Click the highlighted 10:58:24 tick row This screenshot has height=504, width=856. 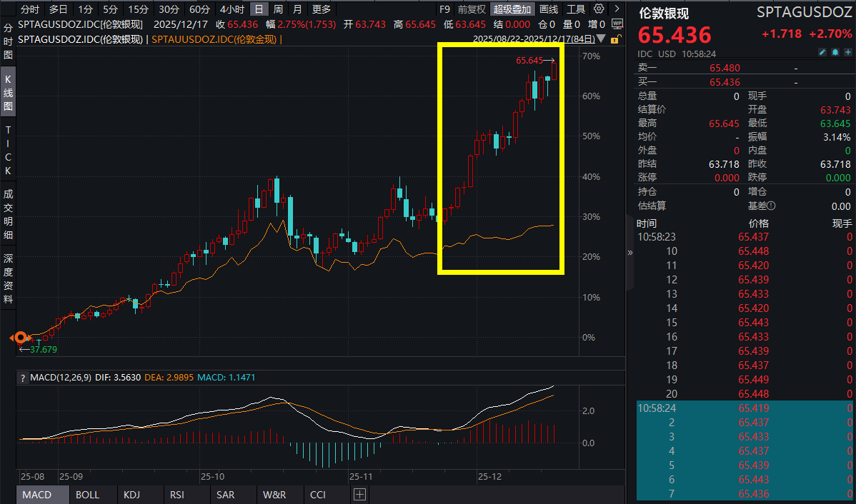coord(745,408)
